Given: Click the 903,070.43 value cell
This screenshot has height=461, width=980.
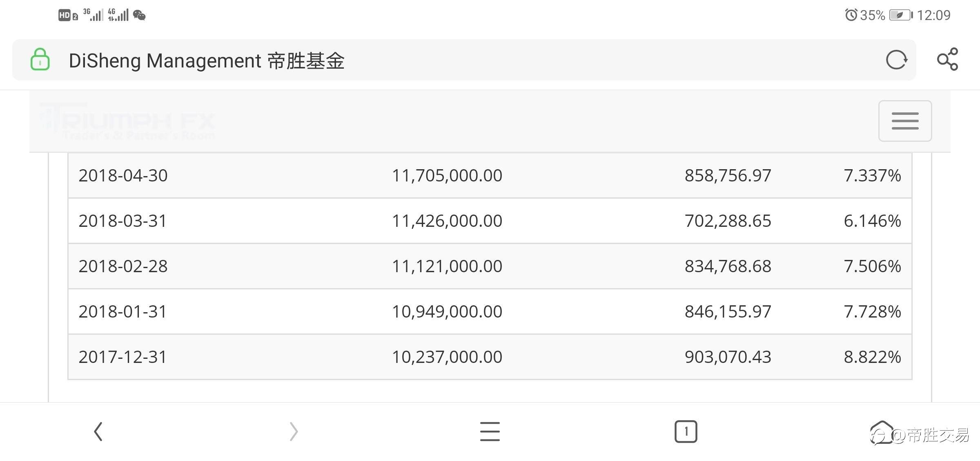Looking at the screenshot, I should click(x=728, y=357).
